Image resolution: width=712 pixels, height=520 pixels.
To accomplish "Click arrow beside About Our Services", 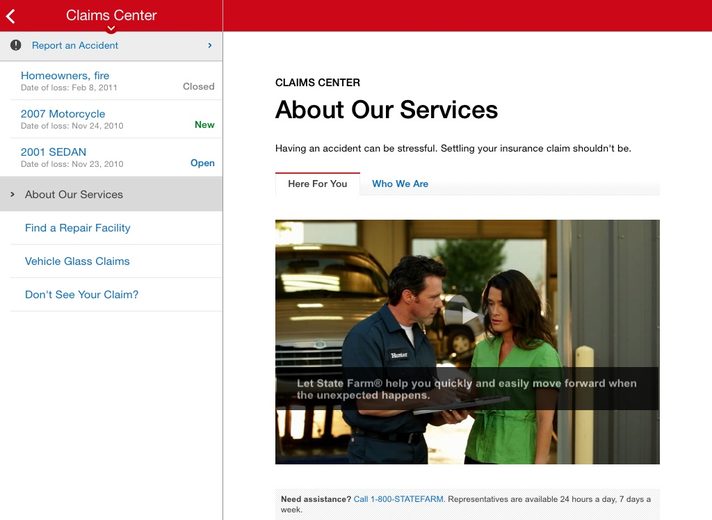I will coord(13,194).
